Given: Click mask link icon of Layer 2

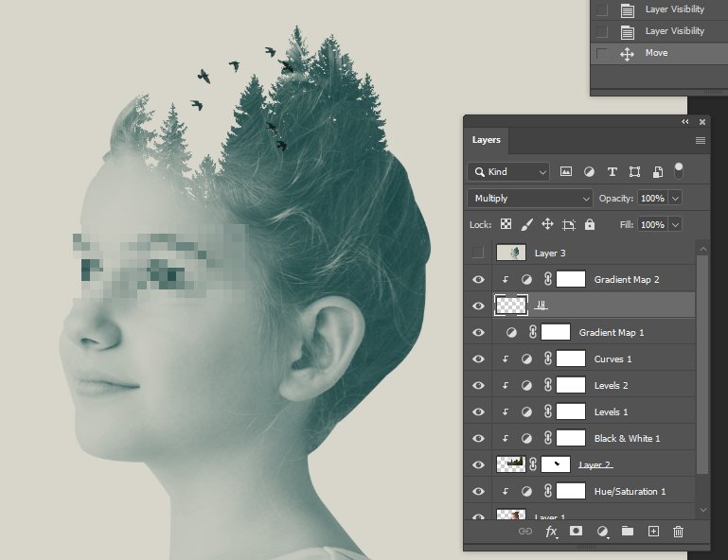Looking at the screenshot, I should [533, 464].
